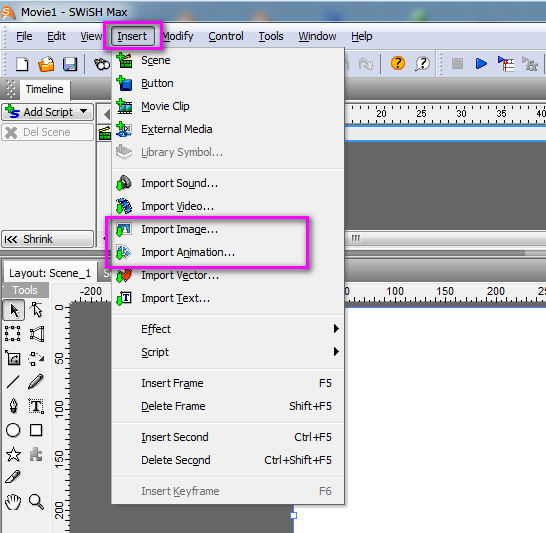Expand the Script submenu
This screenshot has height=533, width=546.
228,352
